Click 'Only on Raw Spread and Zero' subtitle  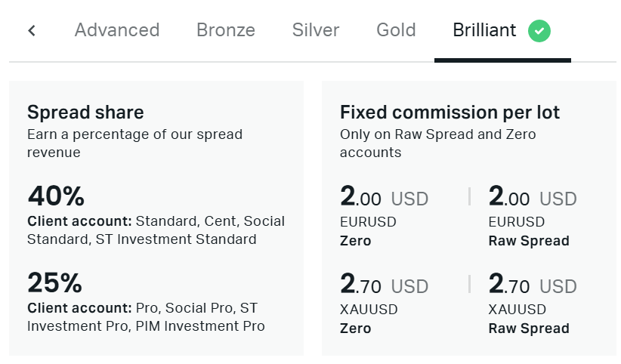tap(437, 134)
